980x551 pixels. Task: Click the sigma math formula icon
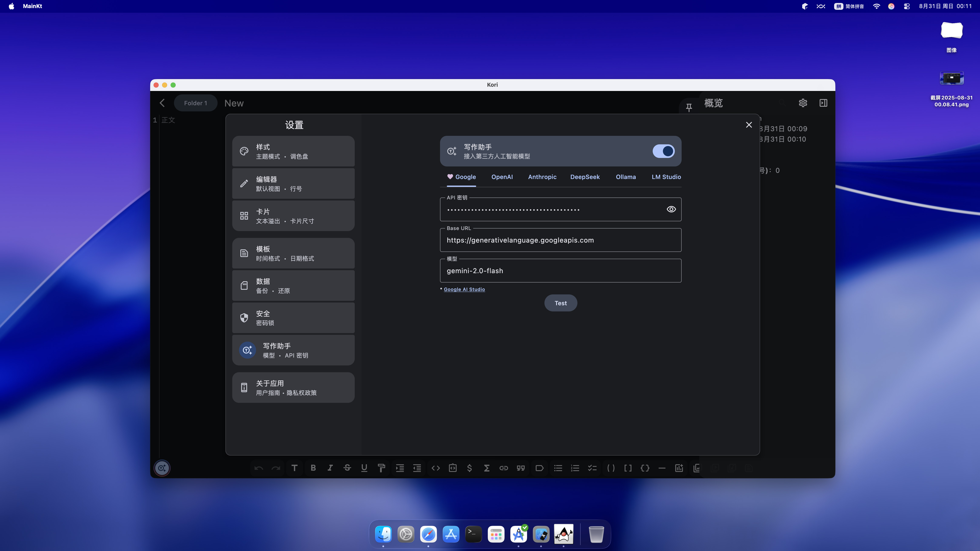point(487,468)
